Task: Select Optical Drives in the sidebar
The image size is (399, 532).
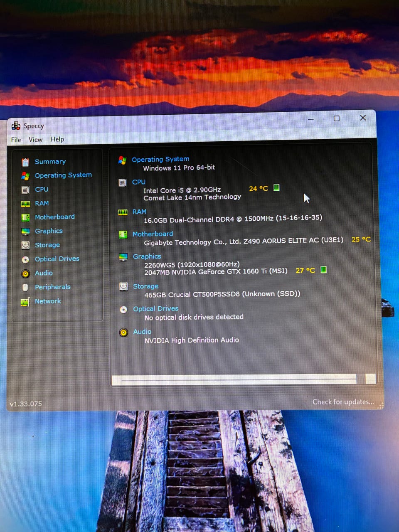Action: coord(57,259)
